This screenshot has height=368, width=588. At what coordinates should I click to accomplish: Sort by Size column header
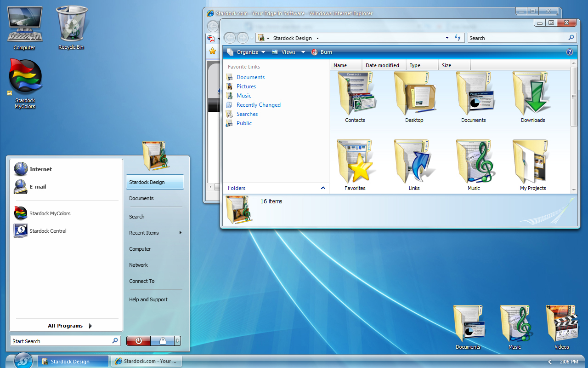[x=454, y=65]
